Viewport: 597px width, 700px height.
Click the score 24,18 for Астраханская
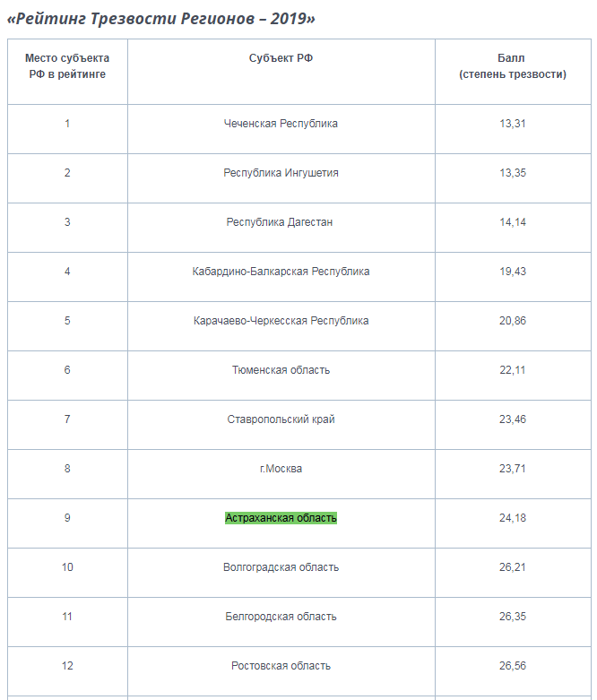coord(513,518)
